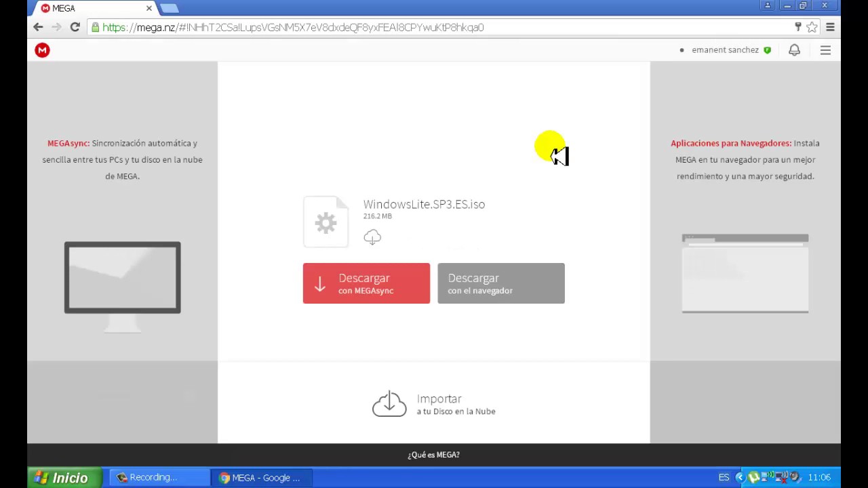Close the MEGA tab
868x488 pixels.
[x=149, y=8]
